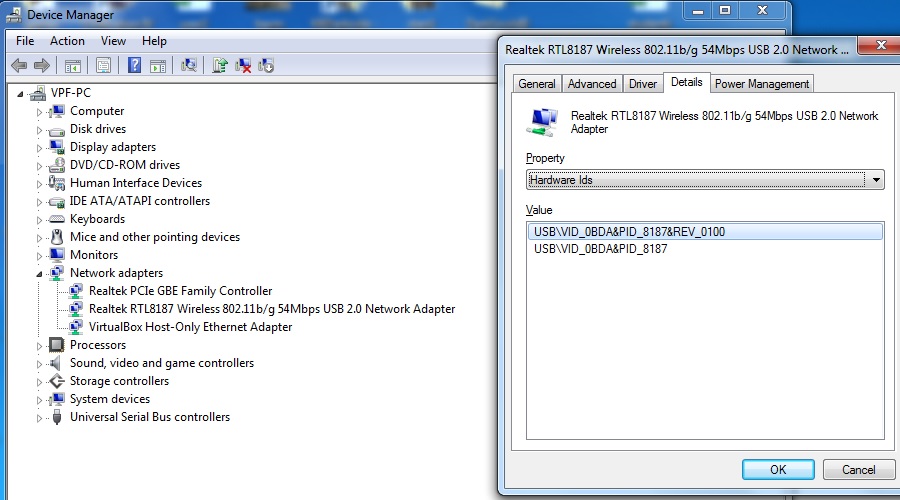Select hardware ID ending REV_0100
The width and height of the screenshot is (900, 500).
705,232
